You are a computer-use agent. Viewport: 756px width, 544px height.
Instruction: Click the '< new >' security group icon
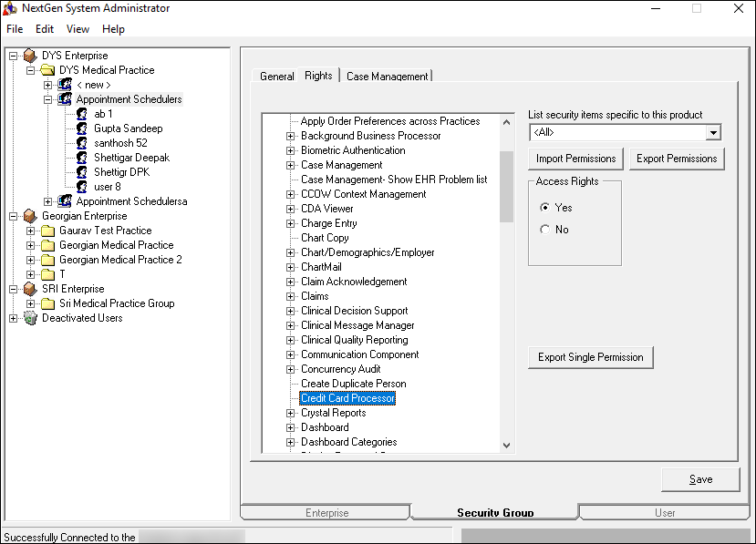pos(65,85)
